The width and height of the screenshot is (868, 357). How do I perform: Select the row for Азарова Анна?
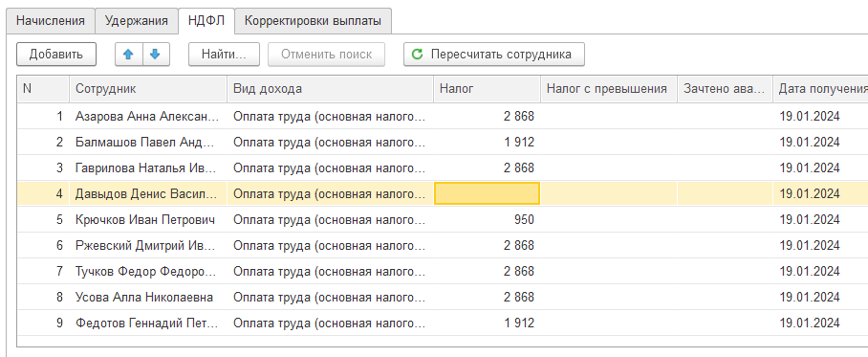click(x=443, y=117)
